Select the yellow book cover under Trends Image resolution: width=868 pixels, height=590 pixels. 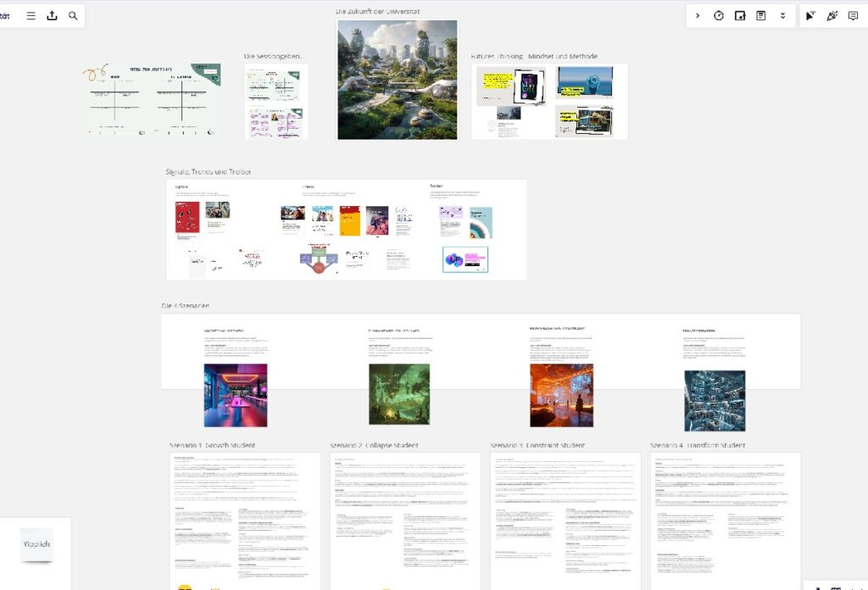350,221
